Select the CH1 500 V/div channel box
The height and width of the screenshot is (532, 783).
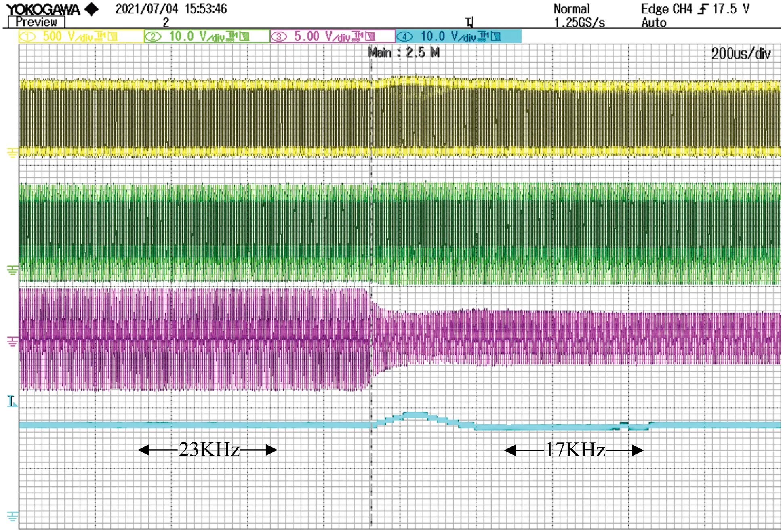[x=81, y=36]
